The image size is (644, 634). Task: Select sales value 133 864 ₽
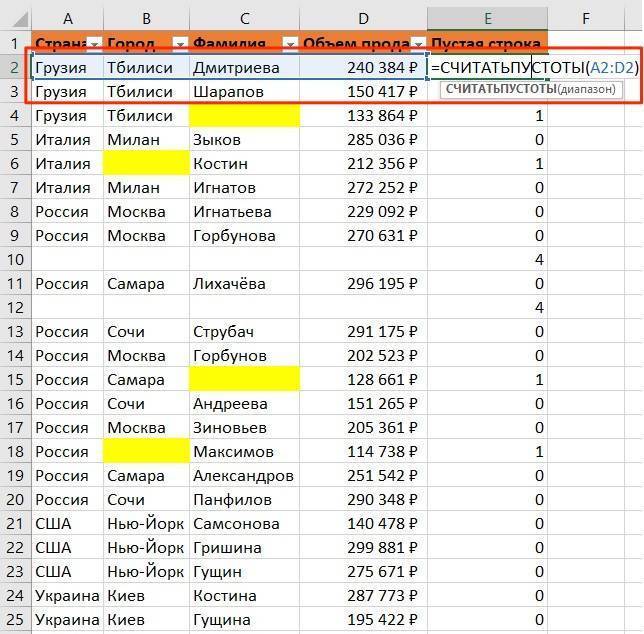(x=363, y=115)
